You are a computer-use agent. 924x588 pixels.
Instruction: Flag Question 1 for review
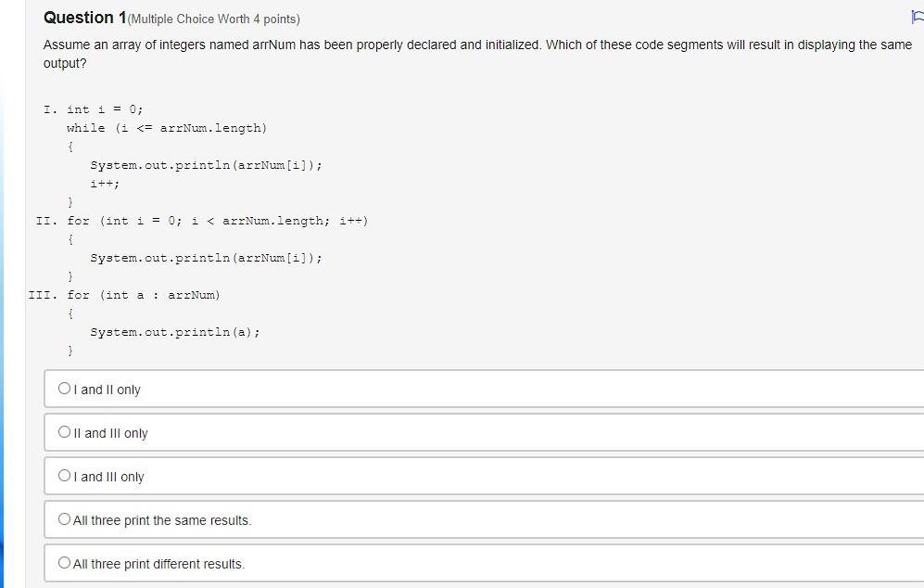(x=916, y=17)
